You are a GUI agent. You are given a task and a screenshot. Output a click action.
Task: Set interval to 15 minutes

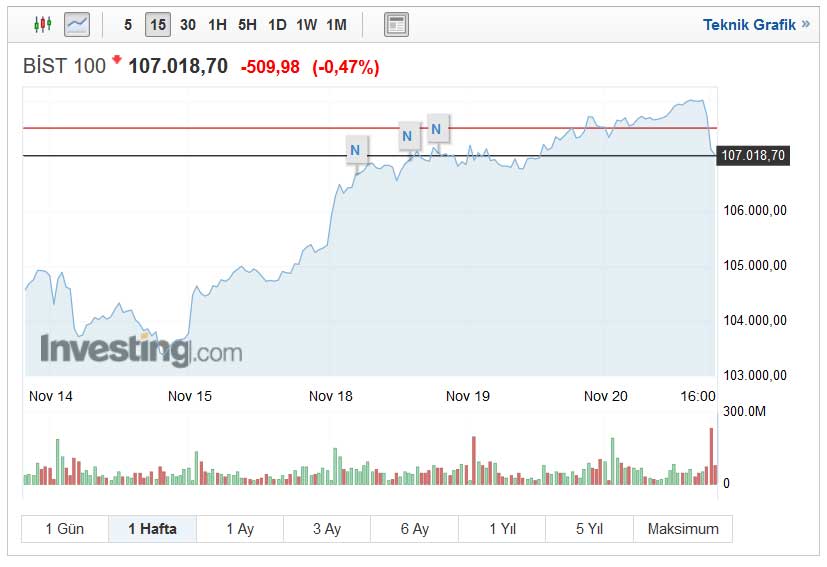point(158,25)
